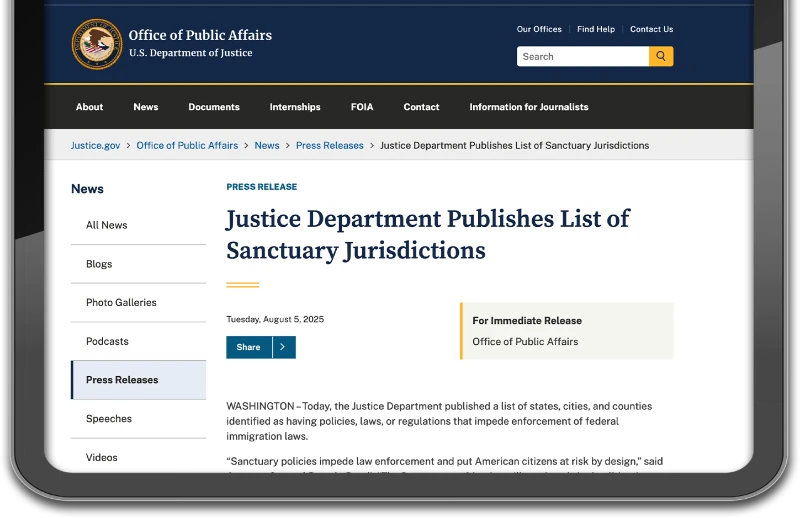800x518 pixels.
Task: Open Information for Journalists menu
Action: [529, 107]
